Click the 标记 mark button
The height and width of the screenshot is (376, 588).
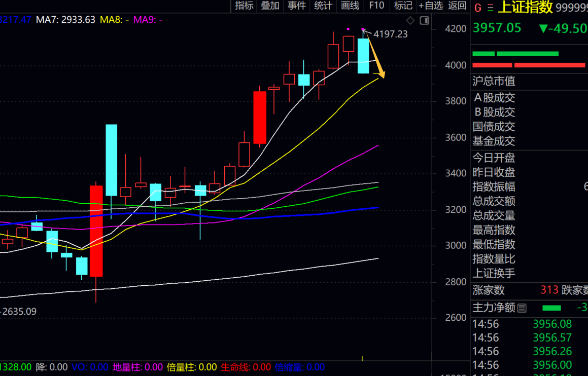tap(403, 6)
